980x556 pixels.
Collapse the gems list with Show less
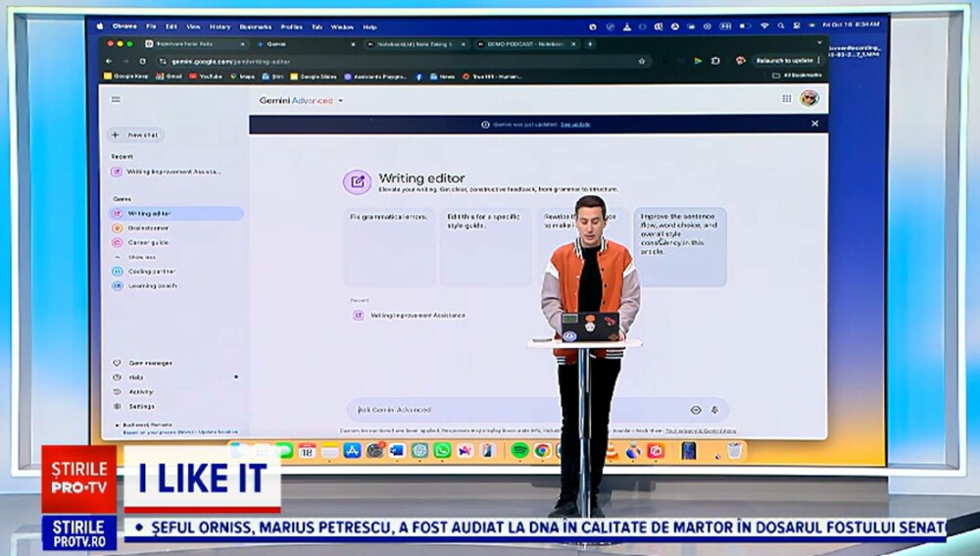(141, 257)
